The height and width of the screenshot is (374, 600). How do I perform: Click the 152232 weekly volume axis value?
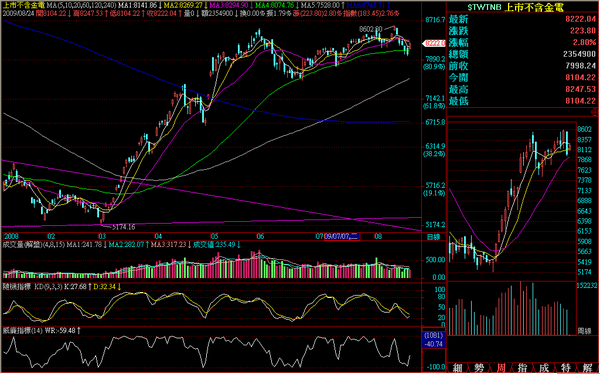point(587,286)
